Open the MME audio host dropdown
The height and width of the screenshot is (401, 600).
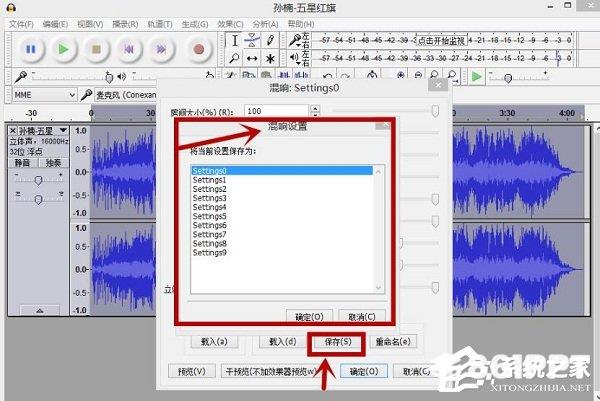[44, 95]
